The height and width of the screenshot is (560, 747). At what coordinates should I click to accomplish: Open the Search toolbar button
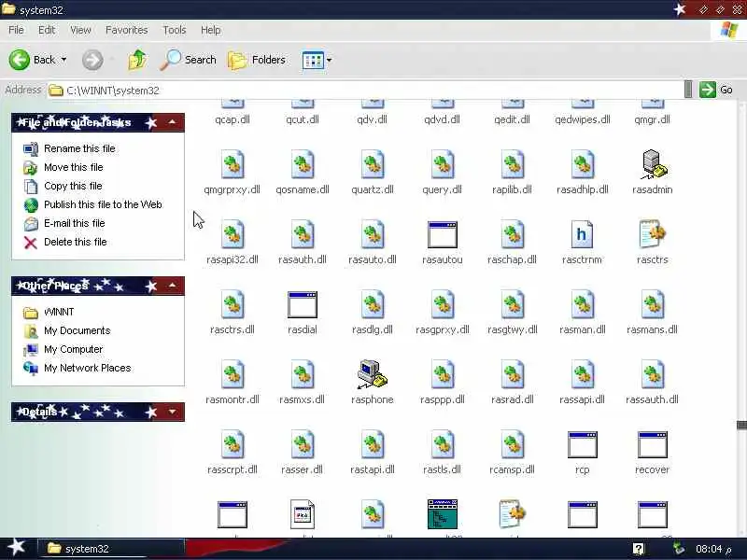coord(189,60)
